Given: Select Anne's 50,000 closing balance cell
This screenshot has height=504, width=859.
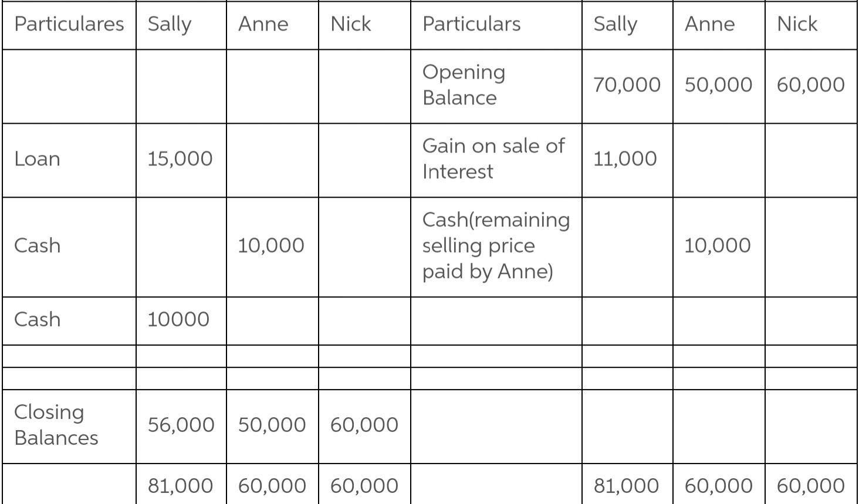Looking at the screenshot, I should tap(272, 425).
